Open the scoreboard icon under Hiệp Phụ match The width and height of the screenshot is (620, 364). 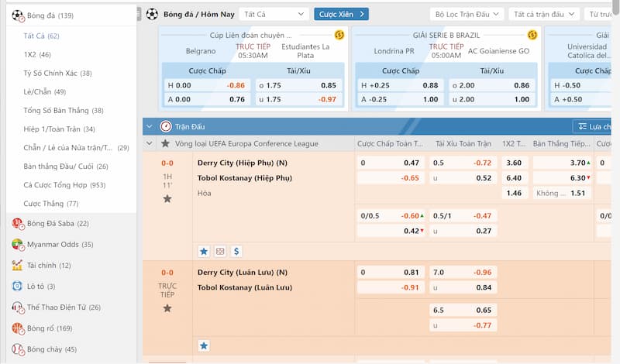[x=220, y=251]
